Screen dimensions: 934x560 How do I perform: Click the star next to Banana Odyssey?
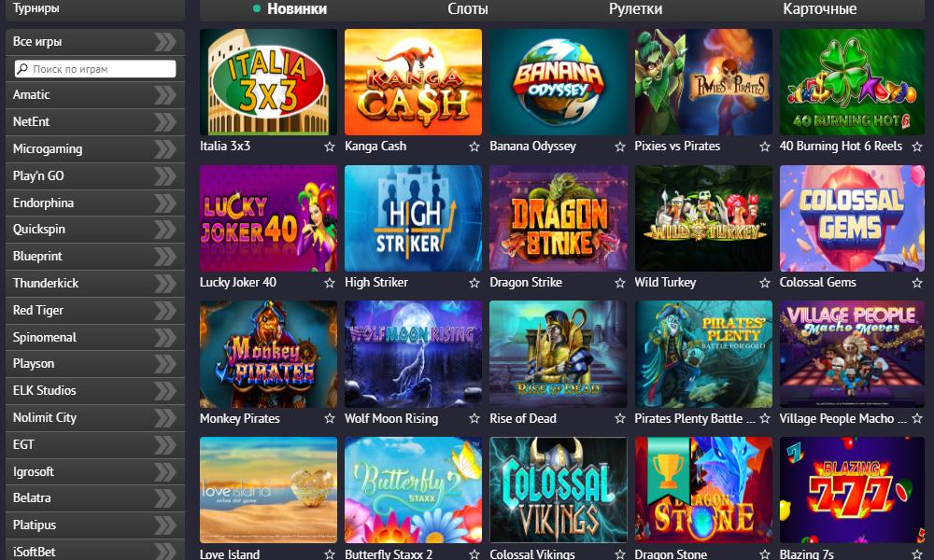(620, 147)
